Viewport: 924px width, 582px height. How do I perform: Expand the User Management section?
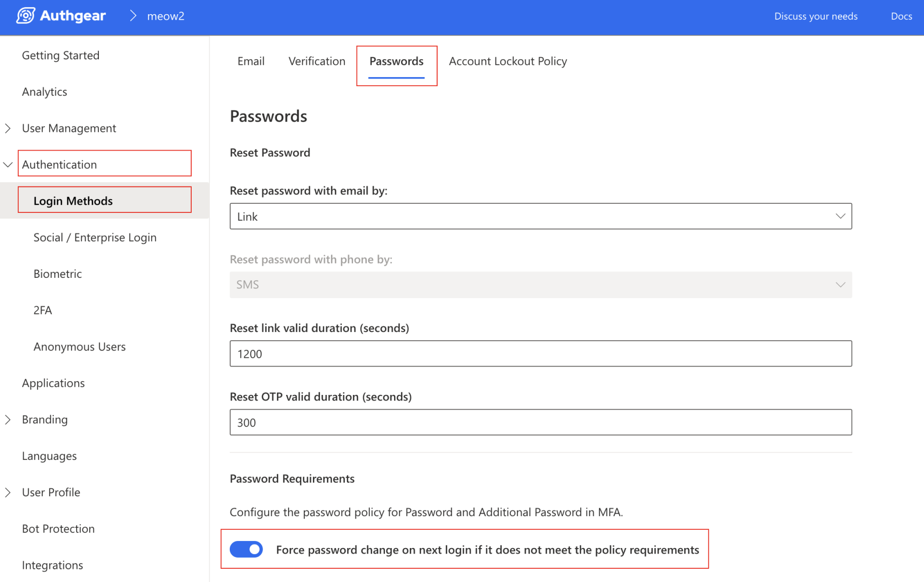pyautogui.click(x=8, y=128)
